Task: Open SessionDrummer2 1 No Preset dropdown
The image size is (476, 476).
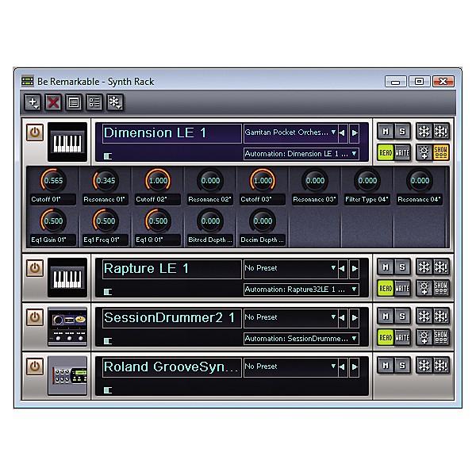Action: 290,317
